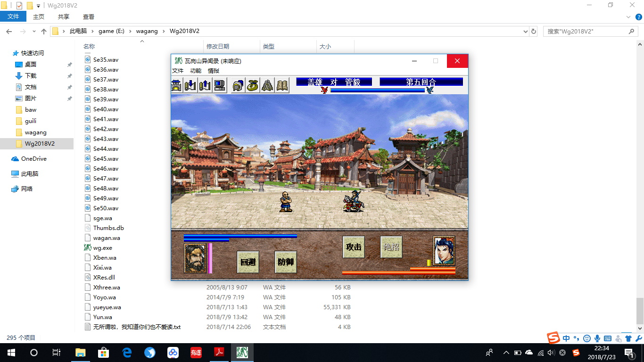Screen dimensions: 644x362
Task: Open the helmet icon in game toolbar
Action: click(x=238, y=85)
